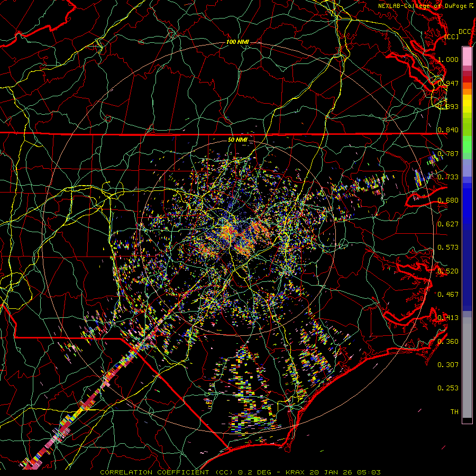Click the NEXLAB-College of DuPage title text
The width and height of the screenshot is (476, 476).
point(422,6)
